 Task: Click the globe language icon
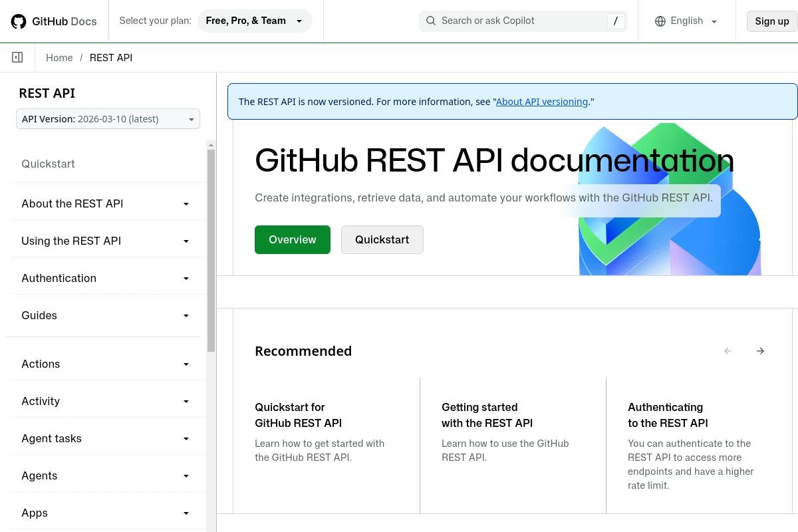[660, 21]
